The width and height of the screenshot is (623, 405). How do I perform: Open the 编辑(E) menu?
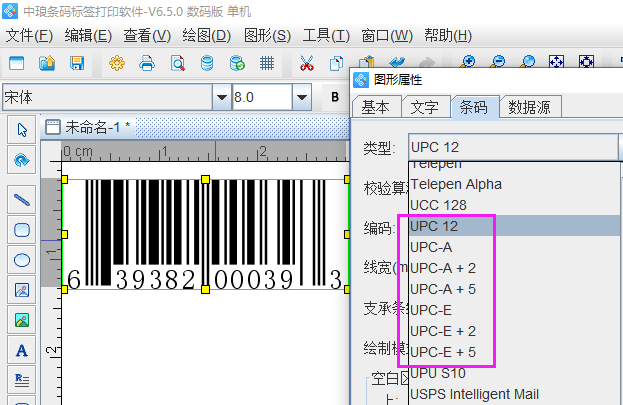88,36
